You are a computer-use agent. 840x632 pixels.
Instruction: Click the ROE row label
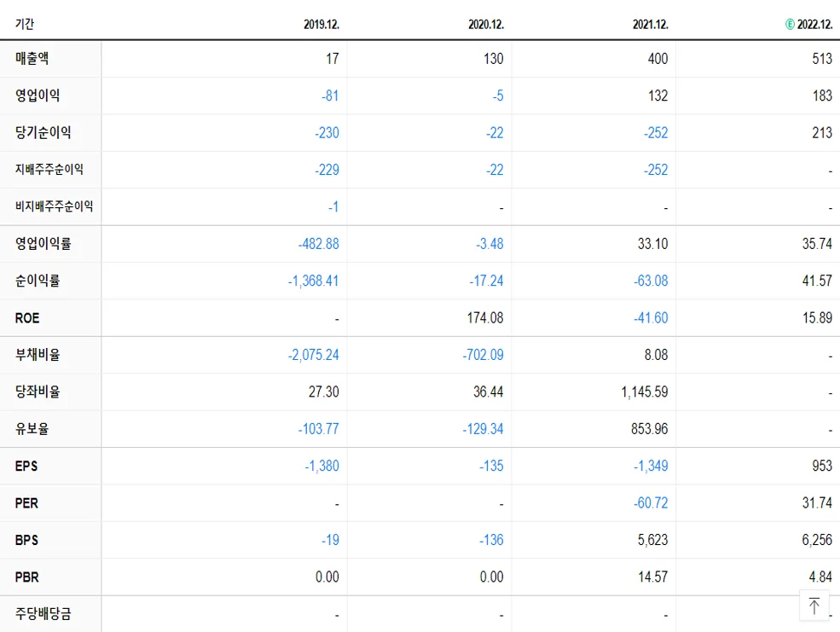pos(27,317)
